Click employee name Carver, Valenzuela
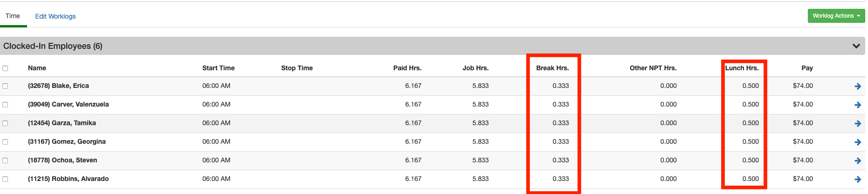This screenshot has height=194, width=868. click(68, 104)
